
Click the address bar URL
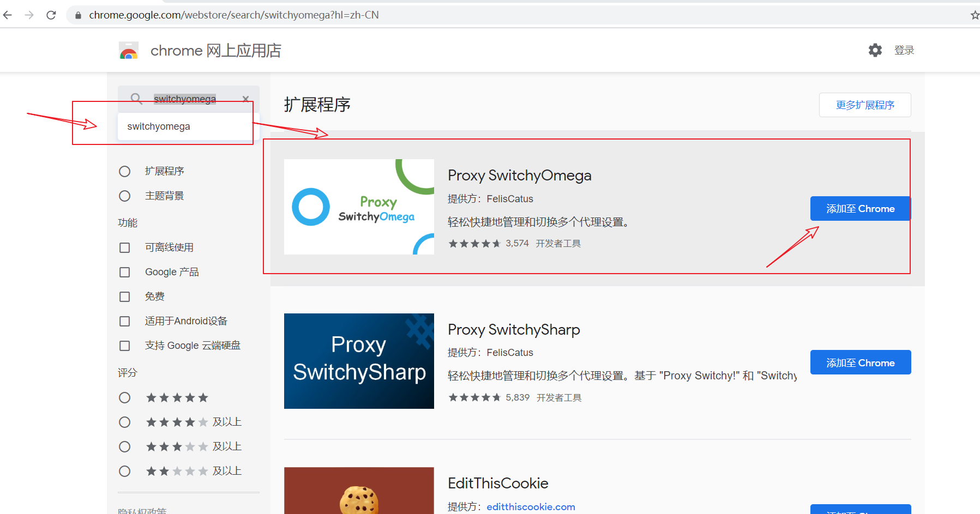pos(234,15)
